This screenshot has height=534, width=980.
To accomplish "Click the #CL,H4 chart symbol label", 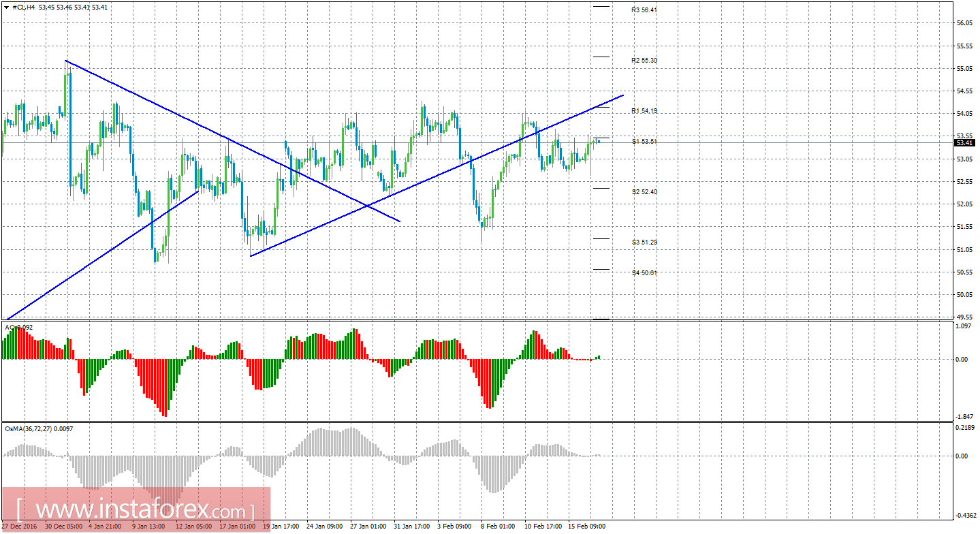I will [x=24, y=7].
